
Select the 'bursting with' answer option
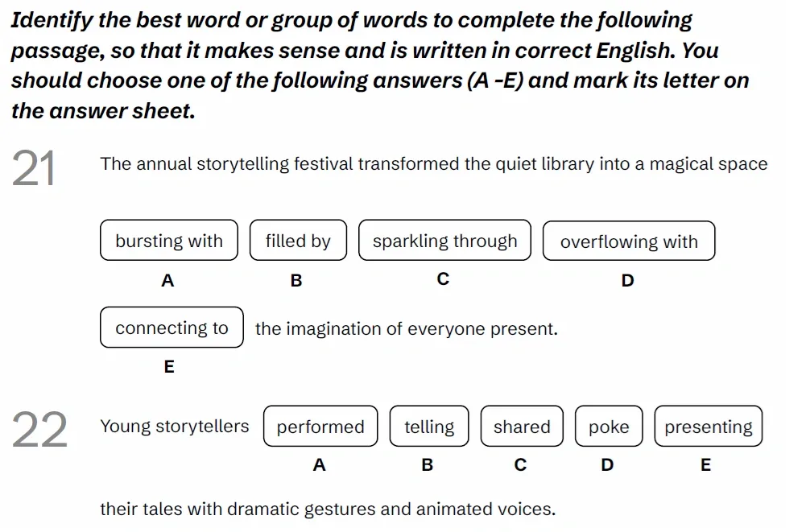coord(169,241)
